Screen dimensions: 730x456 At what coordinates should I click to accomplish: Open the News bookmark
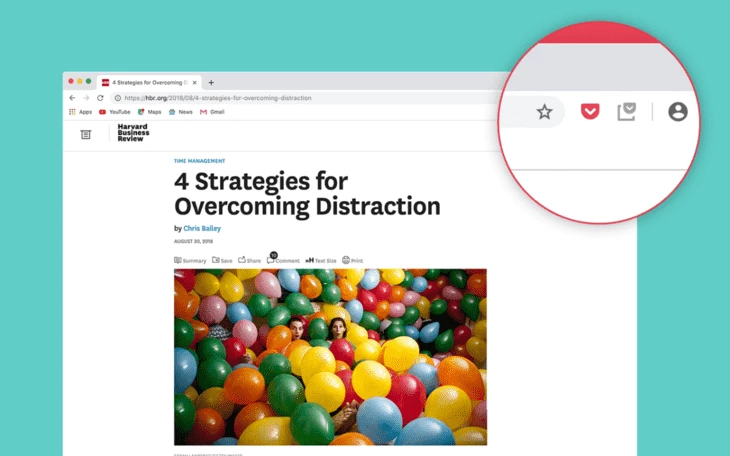[181, 112]
